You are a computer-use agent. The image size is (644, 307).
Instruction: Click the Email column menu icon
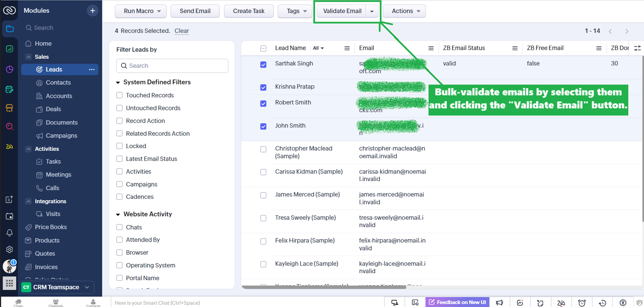click(431, 48)
